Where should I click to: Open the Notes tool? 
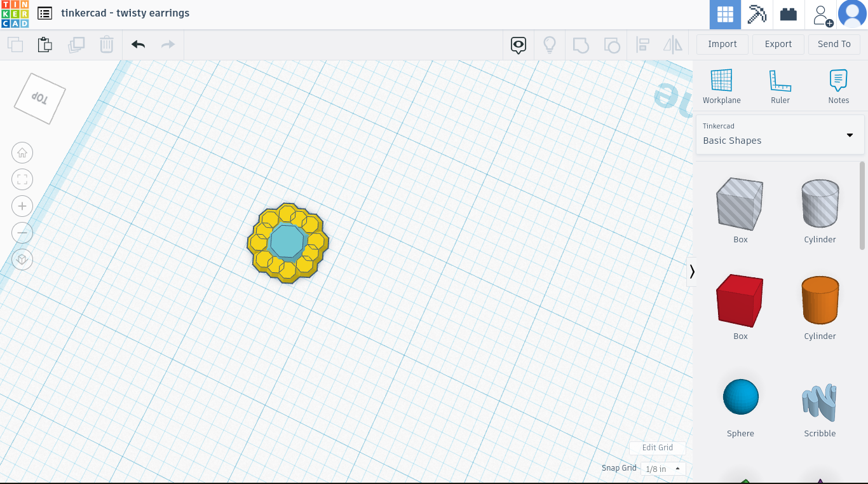[838, 86]
